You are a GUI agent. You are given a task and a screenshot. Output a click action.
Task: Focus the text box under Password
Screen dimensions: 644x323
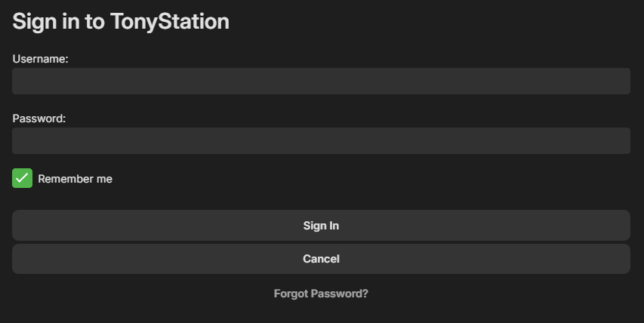tap(321, 141)
